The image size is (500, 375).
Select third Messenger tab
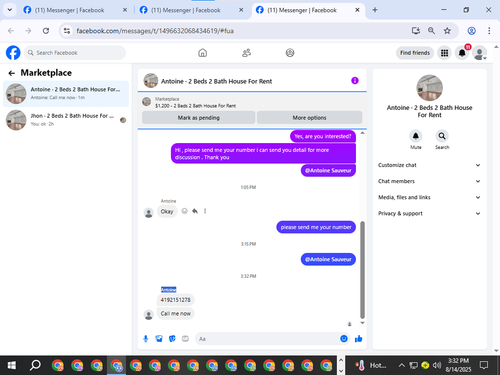pos(307,10)
